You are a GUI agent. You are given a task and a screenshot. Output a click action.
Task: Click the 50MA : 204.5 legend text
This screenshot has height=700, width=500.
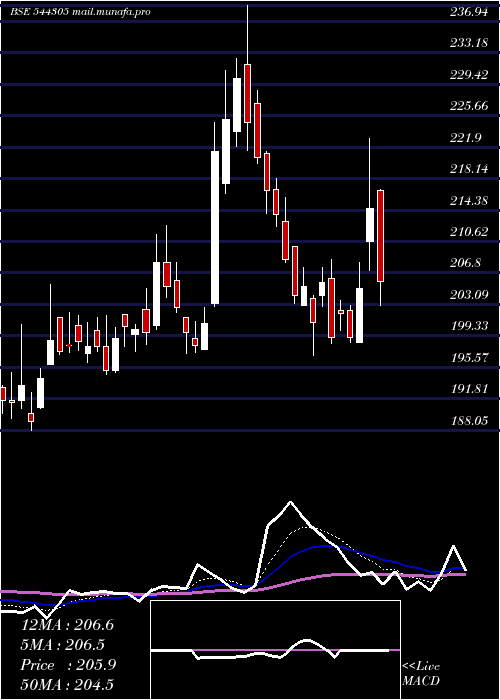click(x=67, y=684)
